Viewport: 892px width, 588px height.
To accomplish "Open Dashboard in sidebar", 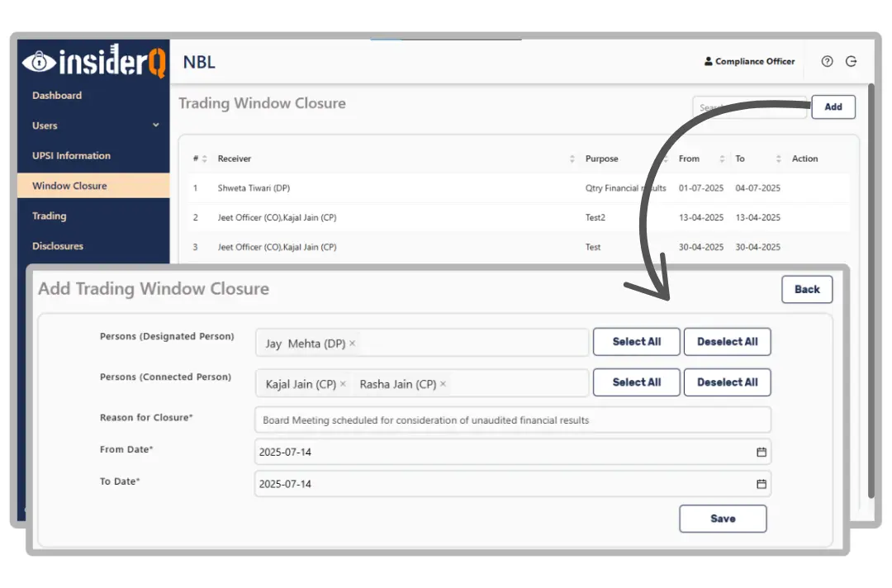I will (x=57, y=96).
